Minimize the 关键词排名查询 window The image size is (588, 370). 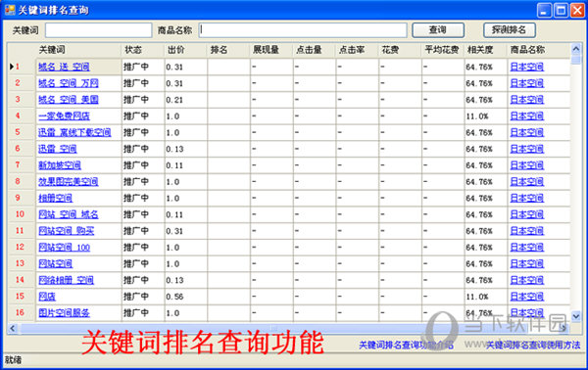click(x=544, y=10)
